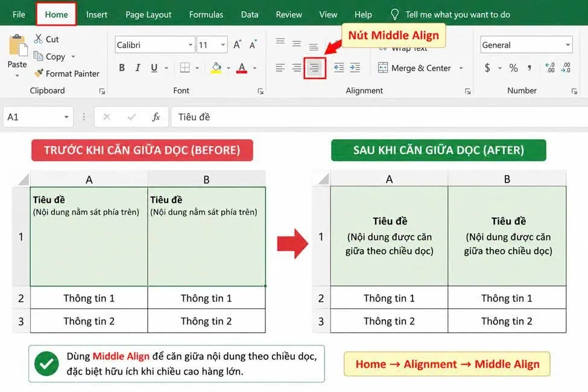Open the Review tab
The width and height of the screenshot is (588, 392).
289,14
